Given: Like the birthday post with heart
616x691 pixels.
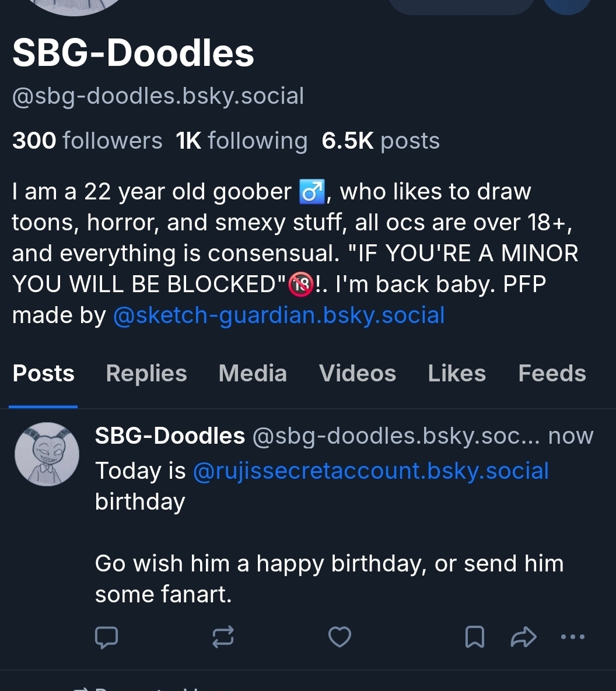Looking at the screenshot, I should tap(339, 637).
